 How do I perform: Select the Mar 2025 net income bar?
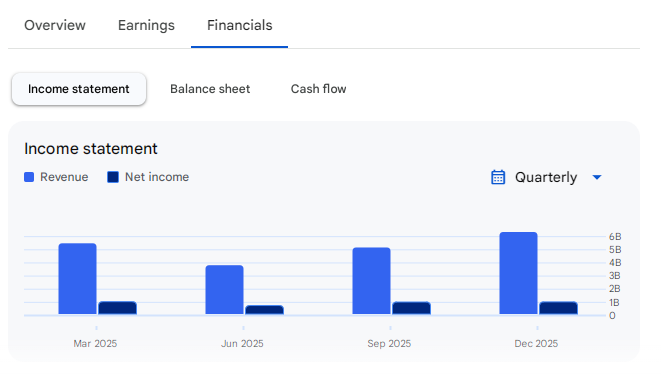click(118, 308)
